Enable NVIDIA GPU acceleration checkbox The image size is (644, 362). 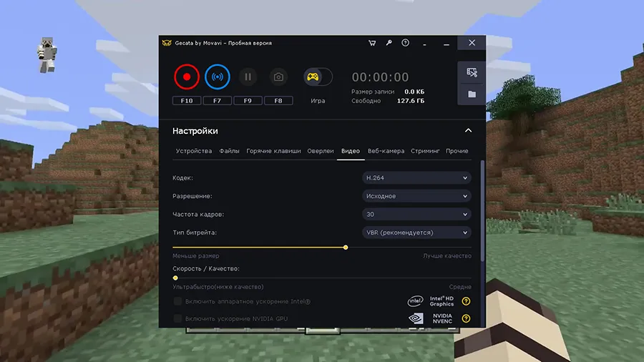point(177,318)
